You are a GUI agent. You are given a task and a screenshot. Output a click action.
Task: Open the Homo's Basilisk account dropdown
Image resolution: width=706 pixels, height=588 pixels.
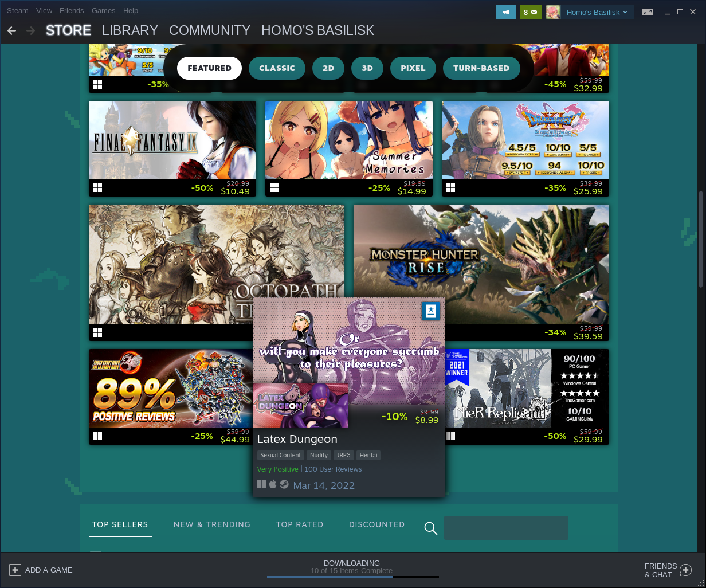point(597,12)
